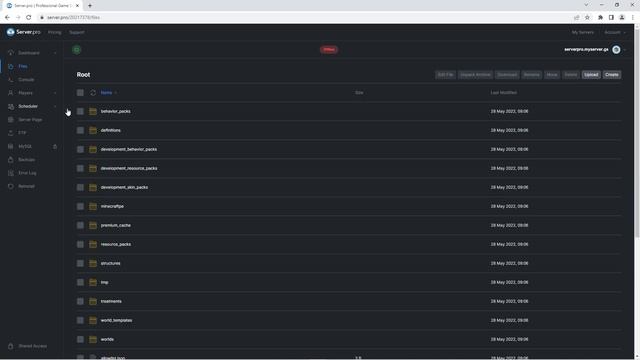Click the Reinstall sidebar icon
Image resolution: width=640 pixels, height=360 pixels.
click(x=11, y=186)
